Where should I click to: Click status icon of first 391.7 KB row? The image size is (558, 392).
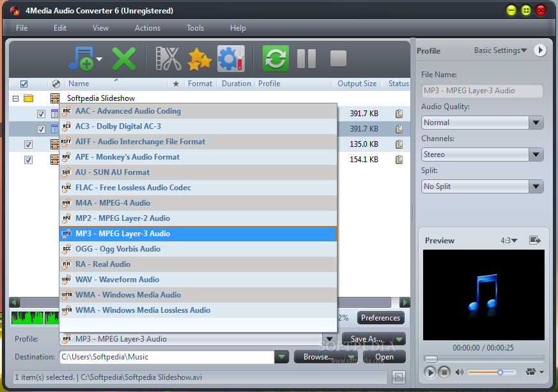coord(399,114)
